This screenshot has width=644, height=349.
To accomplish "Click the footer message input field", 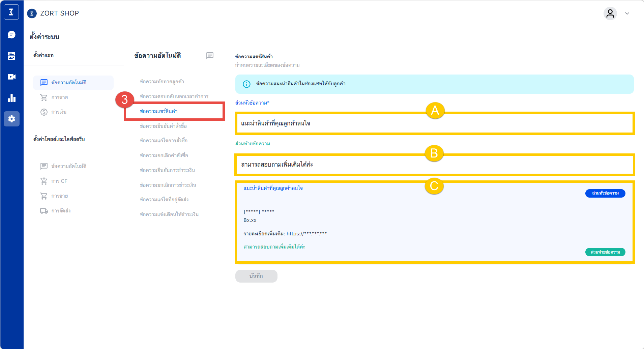I will 435,165.
